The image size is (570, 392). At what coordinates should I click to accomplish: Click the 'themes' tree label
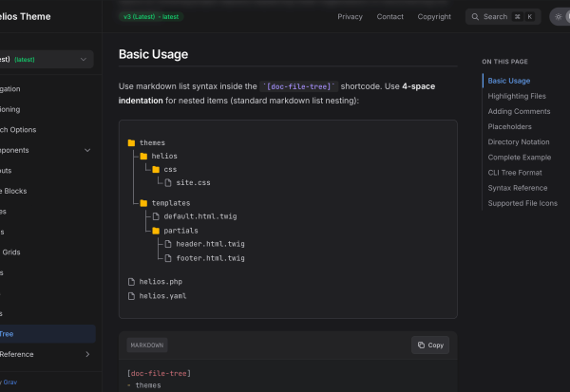coord(152,142)
